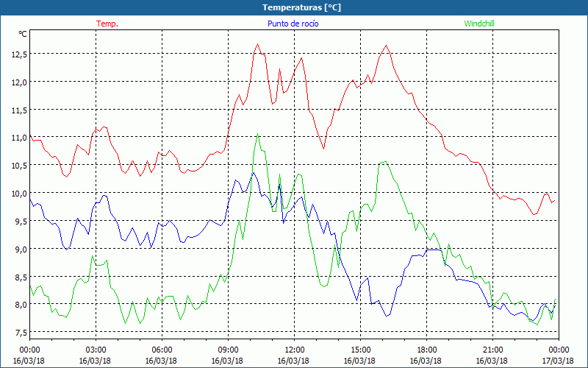The height and width of the screenshot is (368, 588).
Task: Click the 21:00 time axis label
Action: click(x=492, y=350)
